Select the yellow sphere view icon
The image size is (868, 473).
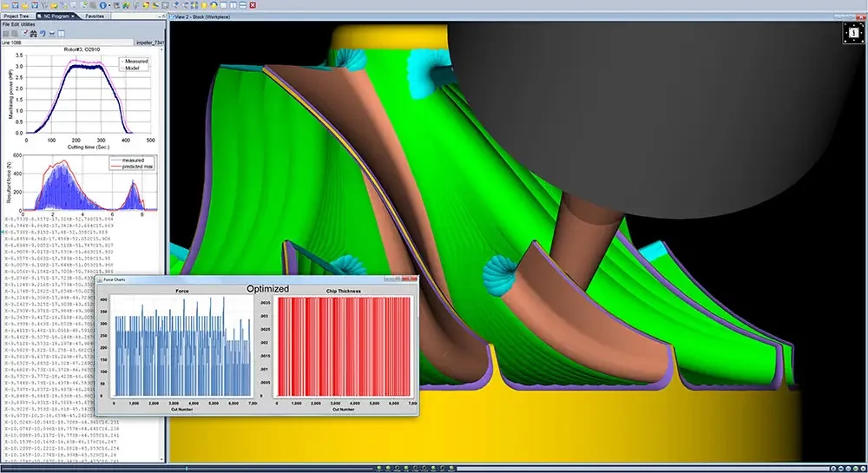(x=204, y=5)
